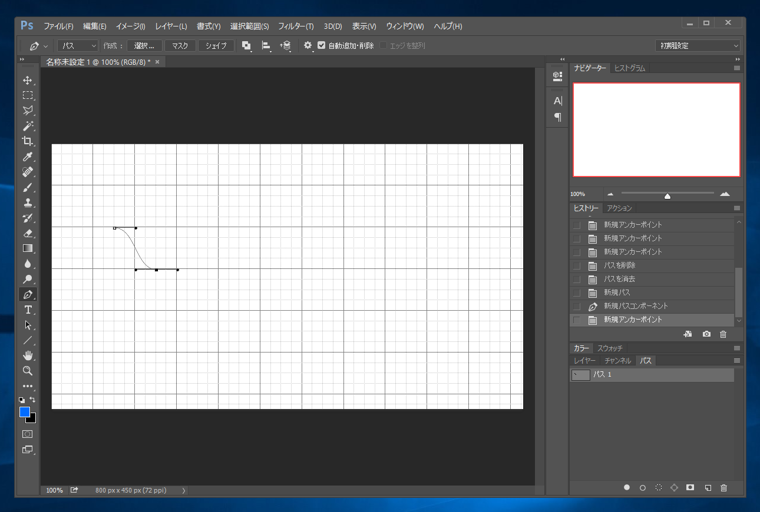
Task: Click camera snapshot icon in History panel
Action: (706, 334)
